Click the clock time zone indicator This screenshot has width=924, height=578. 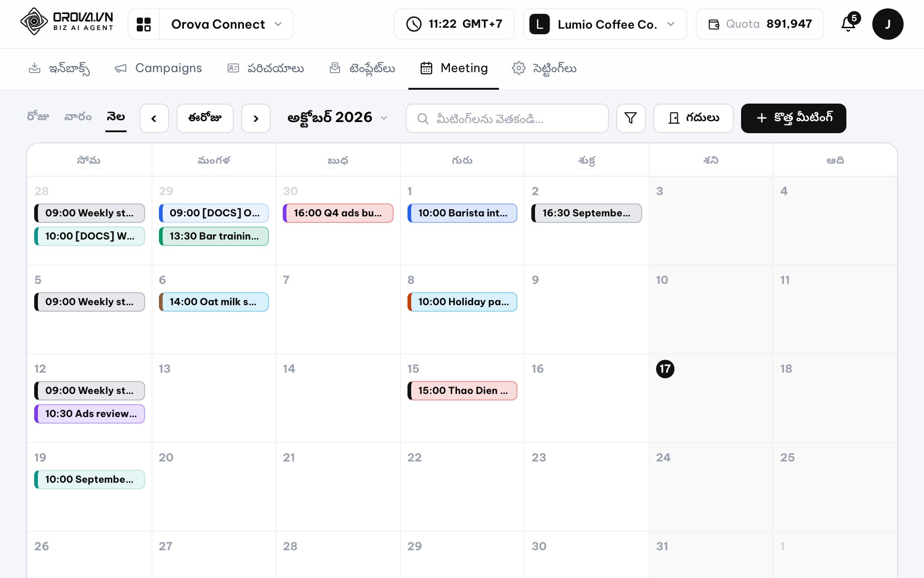454,24
